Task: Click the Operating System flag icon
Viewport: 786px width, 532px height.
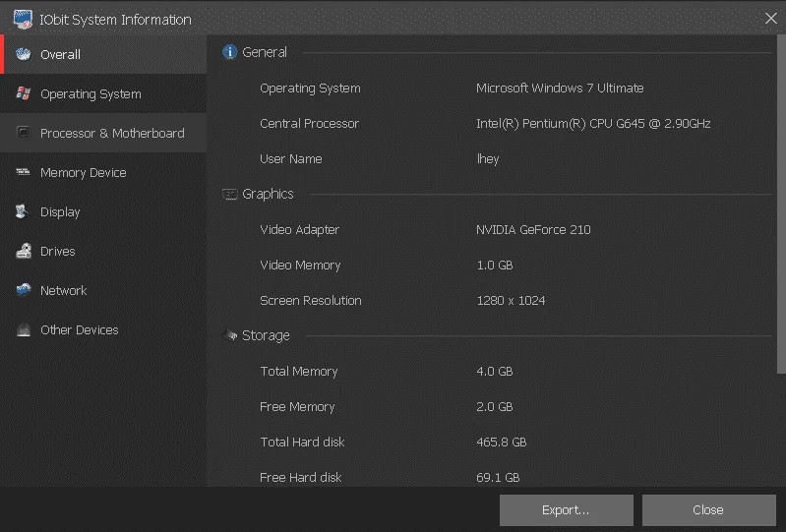Action: (23, 93)
